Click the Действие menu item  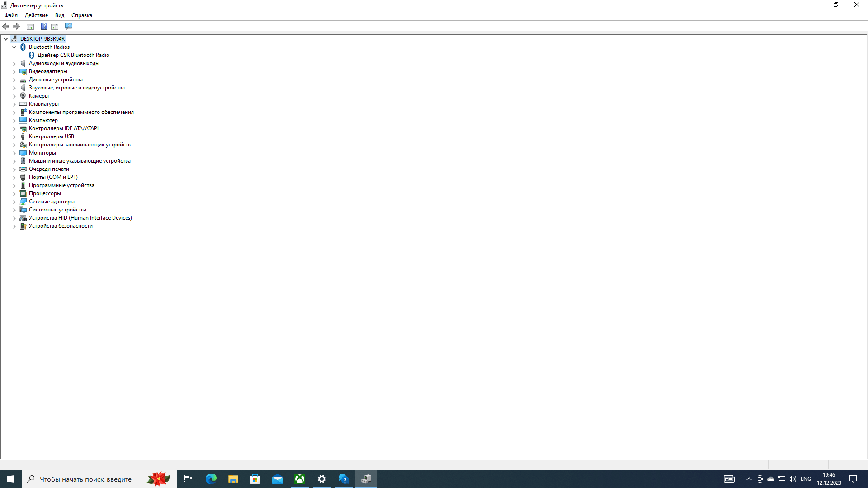[x=36, y=15]
